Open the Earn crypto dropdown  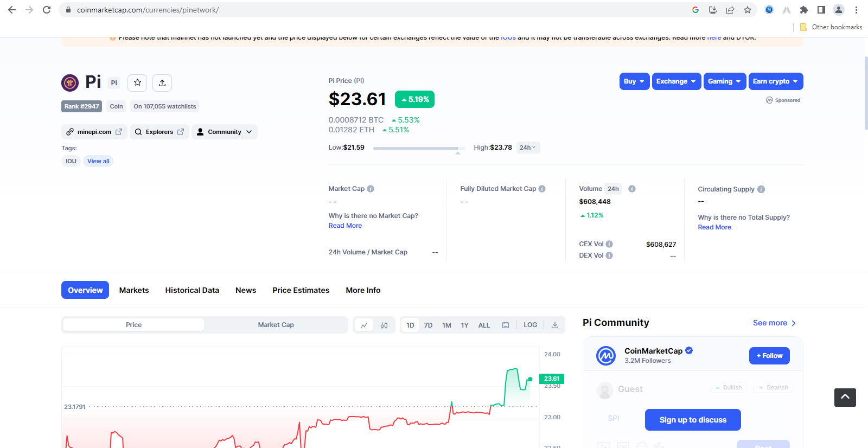(776, 81)
